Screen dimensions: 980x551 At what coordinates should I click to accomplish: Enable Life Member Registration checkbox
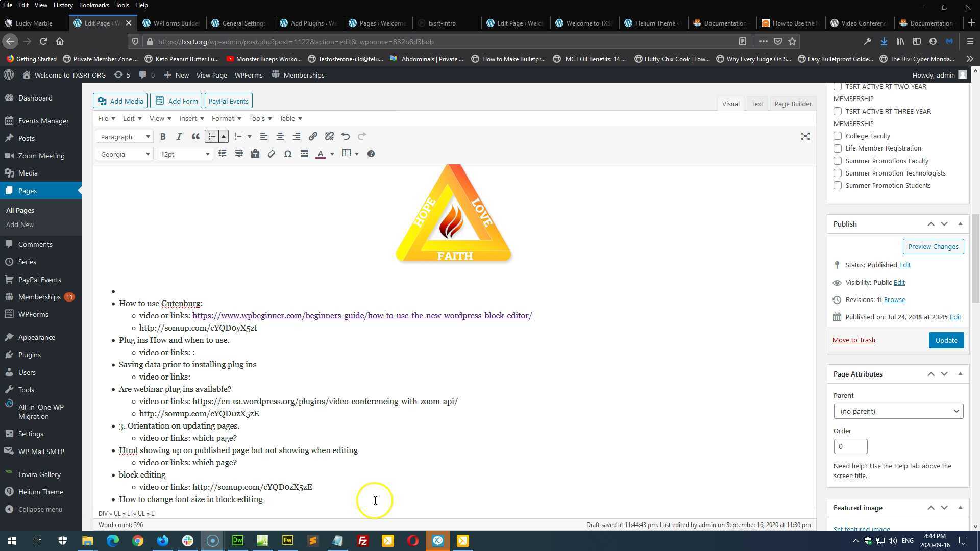(x=838, y=148)
